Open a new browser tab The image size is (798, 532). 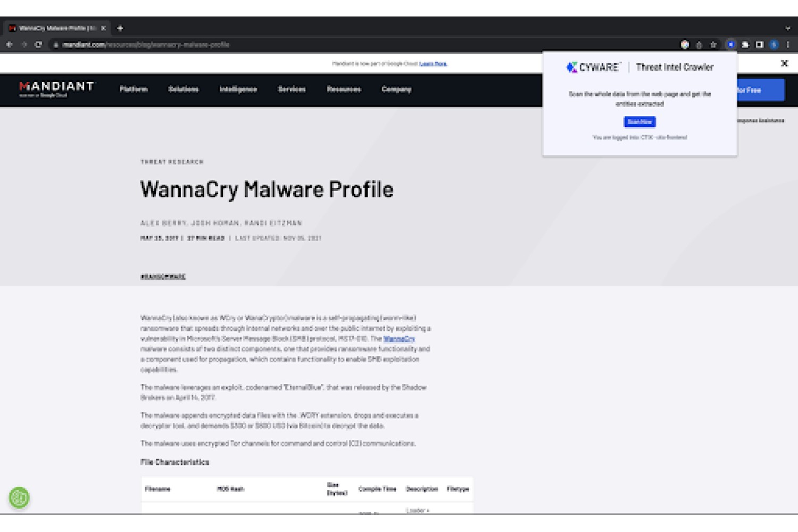coord(120,28)
